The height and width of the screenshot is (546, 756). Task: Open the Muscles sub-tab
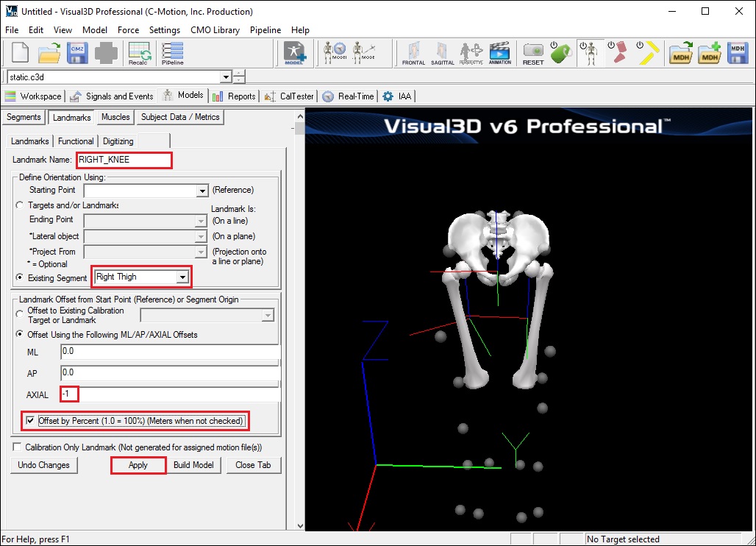click(115, 117)
